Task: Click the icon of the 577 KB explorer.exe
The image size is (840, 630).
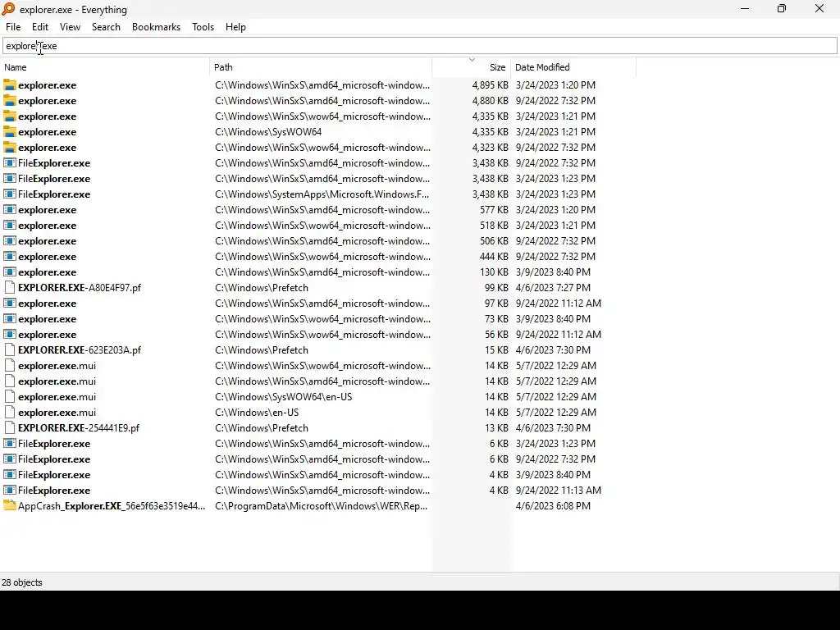Action: tap(10, 209)
